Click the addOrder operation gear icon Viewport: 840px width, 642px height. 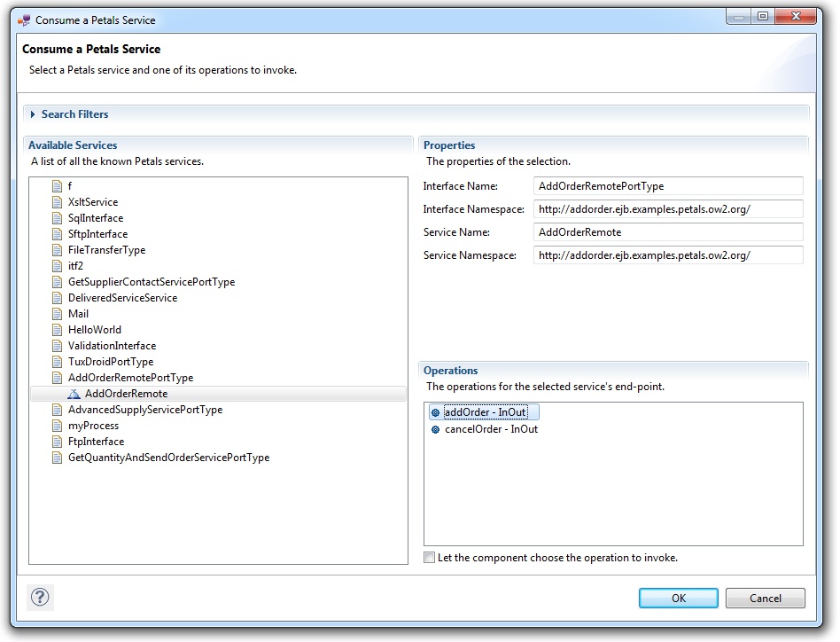click(x=435, y=413)
